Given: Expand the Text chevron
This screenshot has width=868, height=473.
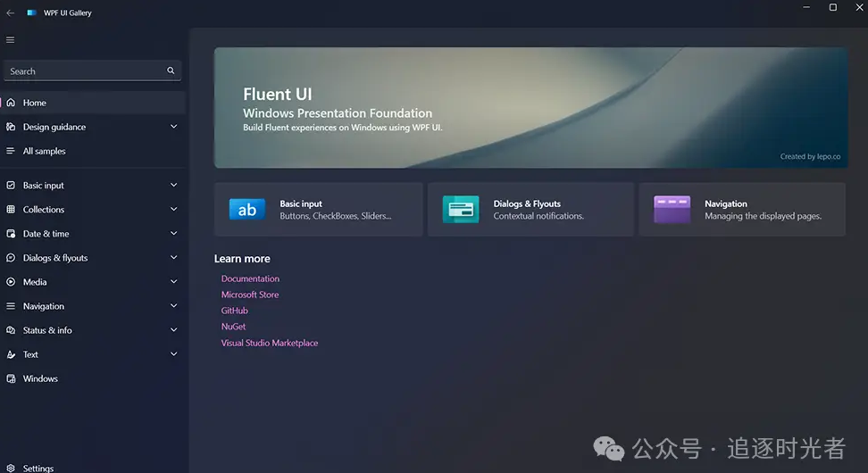Looking at the screenshot, I should click(x=174, y=354).
